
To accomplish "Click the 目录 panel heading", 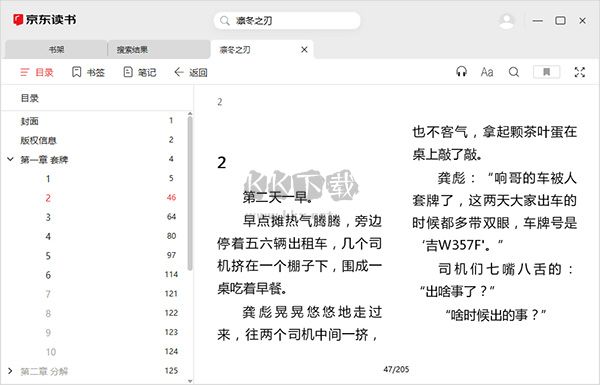I will (29, 98).
